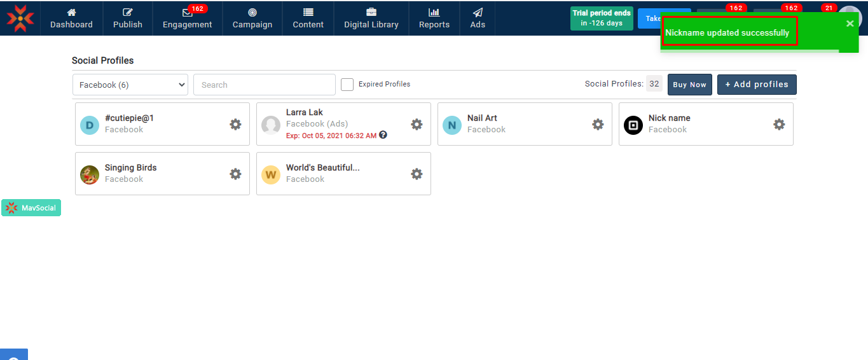Enable the Expired Profiles checkbox
The height and width of the screenshot is (360, 868).
click(x=347, y=85)
